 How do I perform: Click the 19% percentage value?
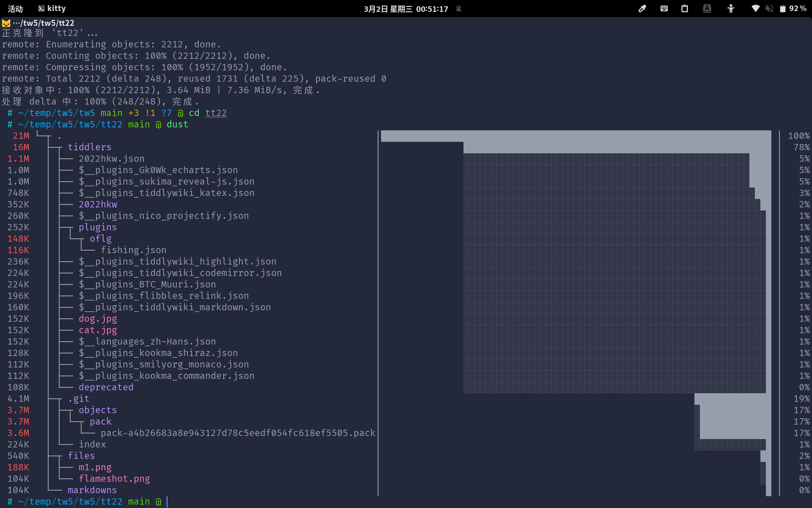click(802, 399)
